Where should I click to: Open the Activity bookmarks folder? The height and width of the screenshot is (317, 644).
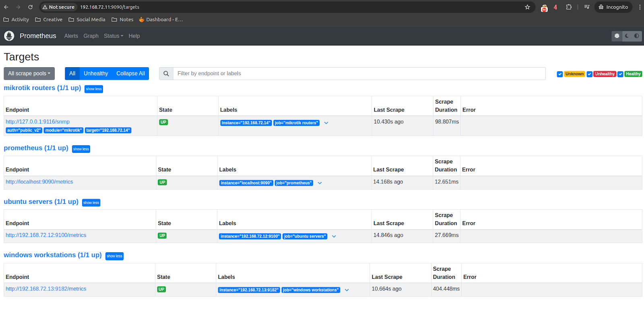coord(16,19)
